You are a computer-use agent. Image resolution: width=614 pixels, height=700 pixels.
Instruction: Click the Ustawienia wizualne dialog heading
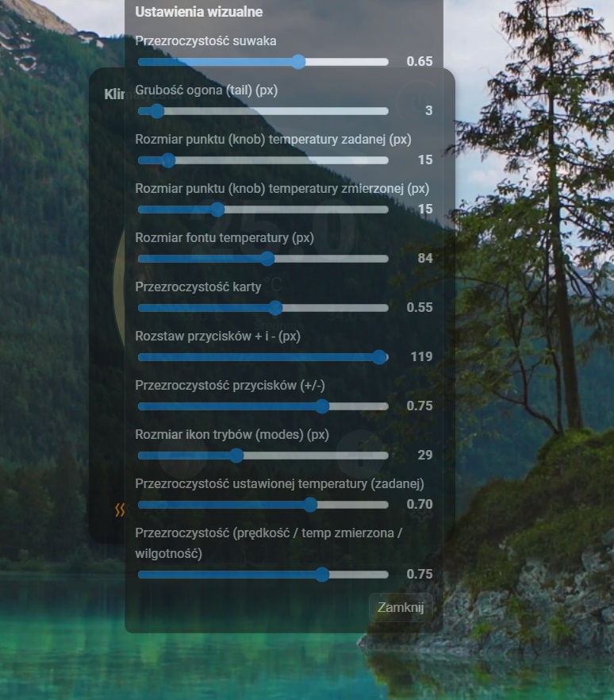pyautogui.click(x=199, y=12)
